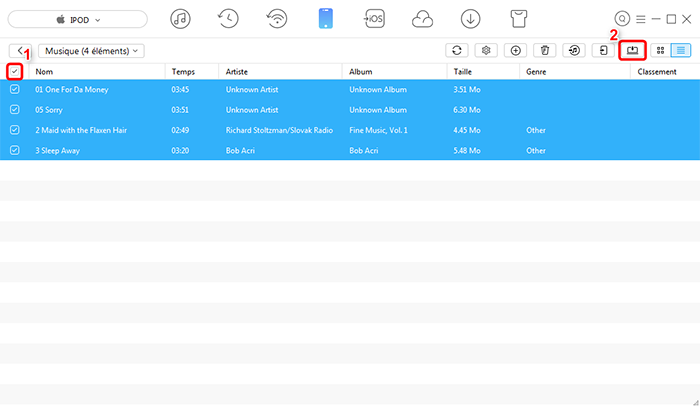Sort by the Temps column header

point(183,72)
